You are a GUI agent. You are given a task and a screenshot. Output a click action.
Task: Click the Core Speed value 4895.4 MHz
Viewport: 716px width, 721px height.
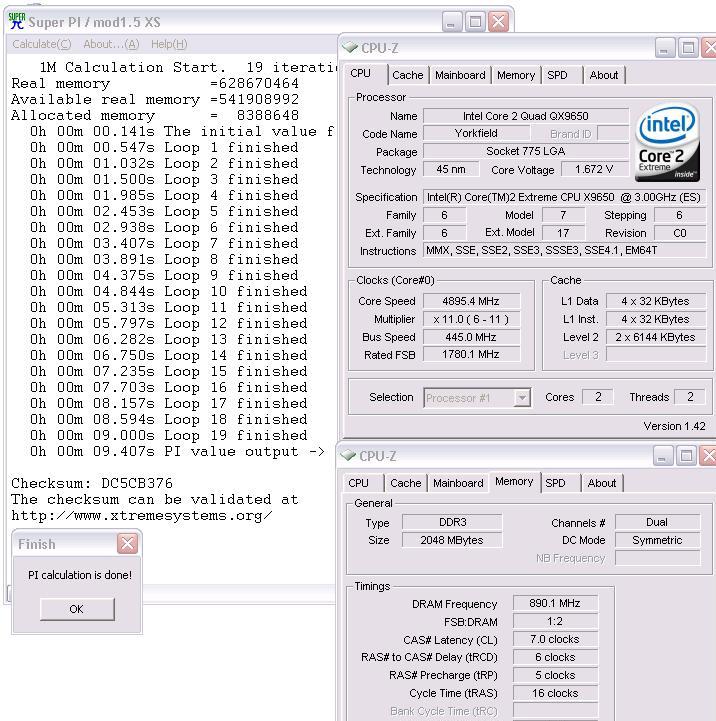(x=471, y=301)
